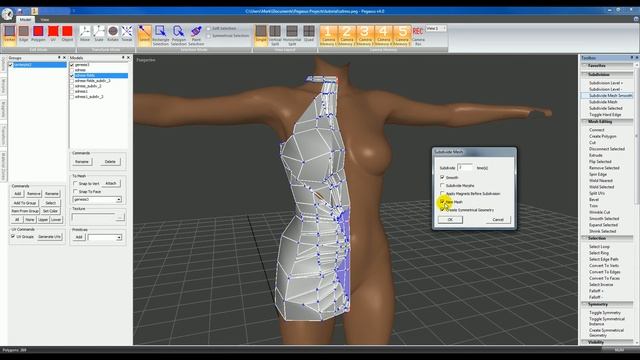The width and height of the screenshot is (640, 360).
Task: Recall Camera Memory 4
Action: pos(383,35)
